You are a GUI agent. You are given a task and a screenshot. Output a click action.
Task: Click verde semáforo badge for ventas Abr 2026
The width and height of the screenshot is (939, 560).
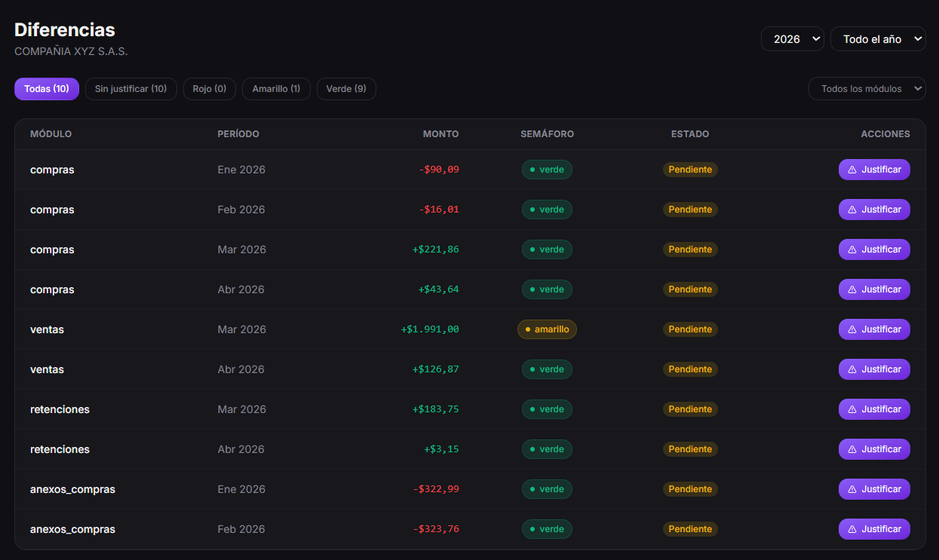(547, 369)
